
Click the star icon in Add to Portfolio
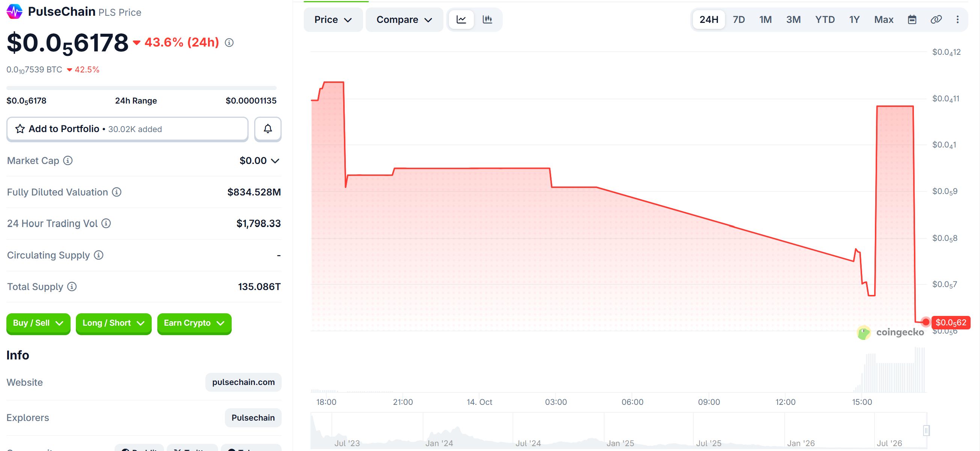20,129
